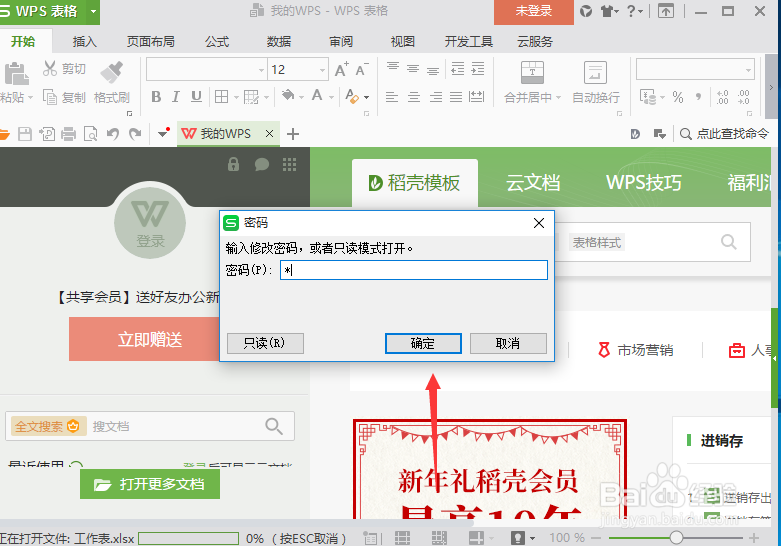Apply percent style format

tap(678, 97)
